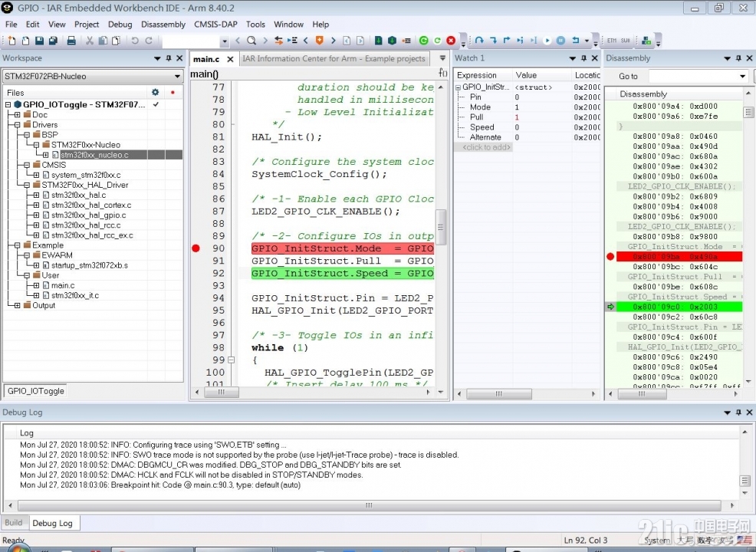The image size is (756, 552).
Task: Open the Workspace files settings gear
Action: click(155, 92)
